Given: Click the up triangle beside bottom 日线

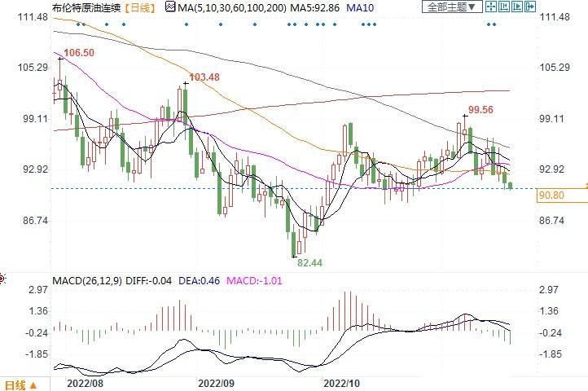Looking at the screenshot, I should click(33, 384).
